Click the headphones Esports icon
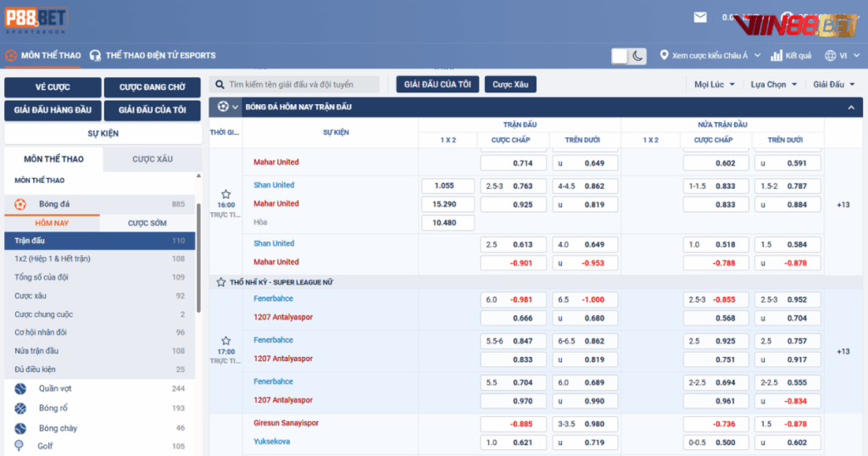868x456 pixels. pos(96,56)
